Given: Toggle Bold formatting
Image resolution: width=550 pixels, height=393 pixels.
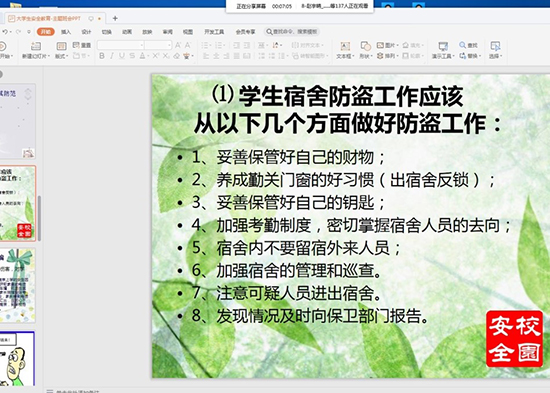Looking at the screenshot, I should point(102,56).
